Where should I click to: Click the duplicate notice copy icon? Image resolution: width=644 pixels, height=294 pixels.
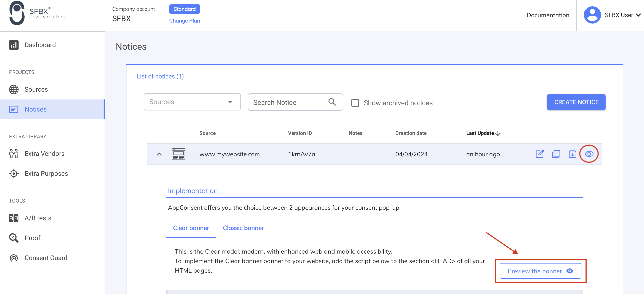point(556,154)
